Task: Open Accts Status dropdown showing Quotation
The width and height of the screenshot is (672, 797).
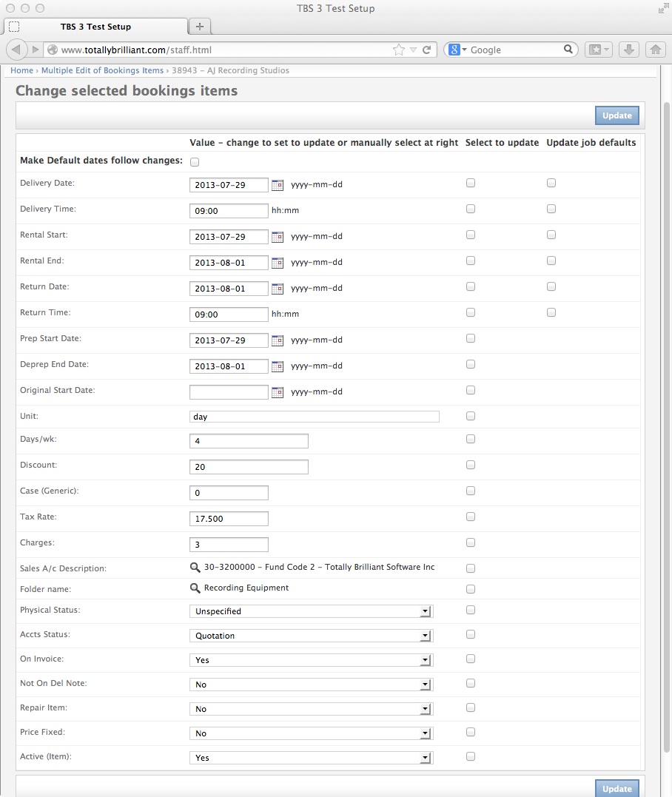Action: (311, 636)
